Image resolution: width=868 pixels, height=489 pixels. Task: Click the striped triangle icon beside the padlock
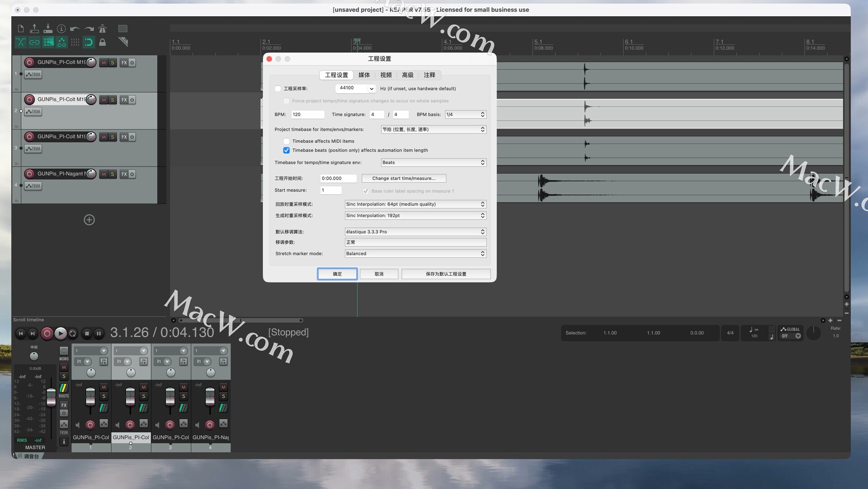pos(123,42)
